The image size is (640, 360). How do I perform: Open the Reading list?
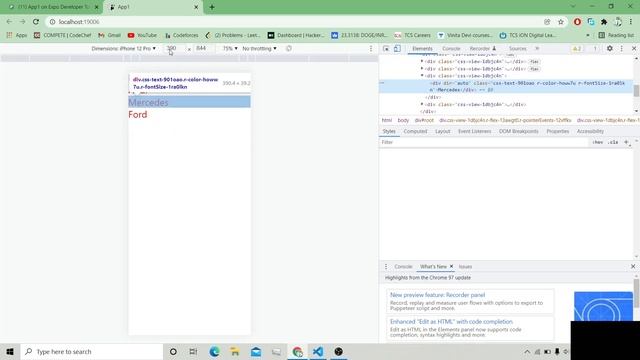click(616, 35)
